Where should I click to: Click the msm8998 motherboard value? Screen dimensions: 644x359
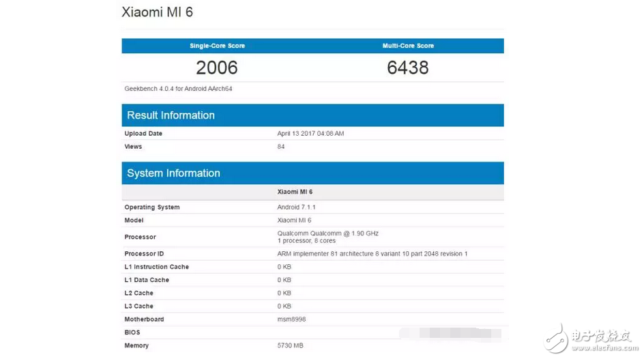coord(292,319)
